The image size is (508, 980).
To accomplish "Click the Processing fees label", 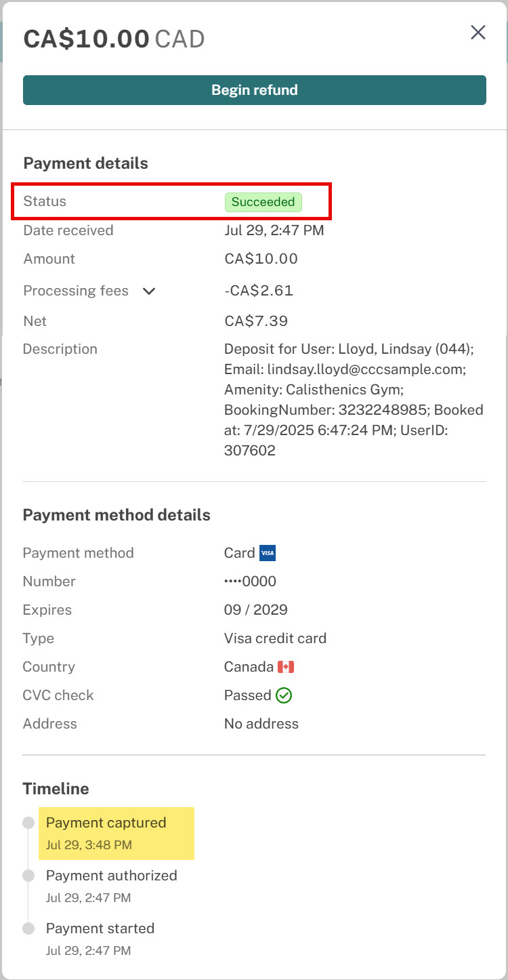I will click(x=76, y=291).
